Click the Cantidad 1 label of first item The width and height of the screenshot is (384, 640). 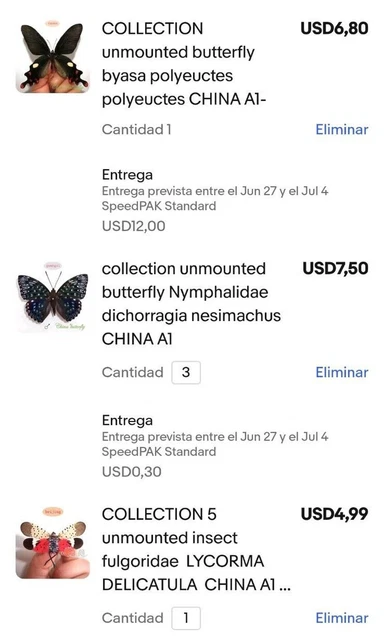click(136, 129)
